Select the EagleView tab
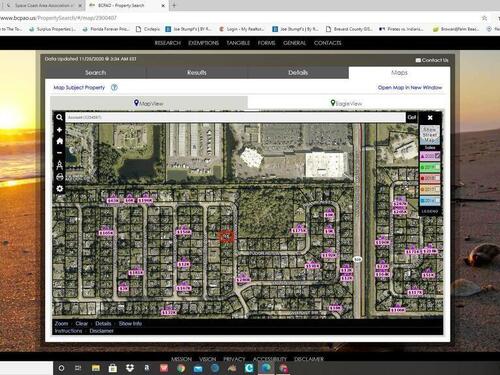 346,103
